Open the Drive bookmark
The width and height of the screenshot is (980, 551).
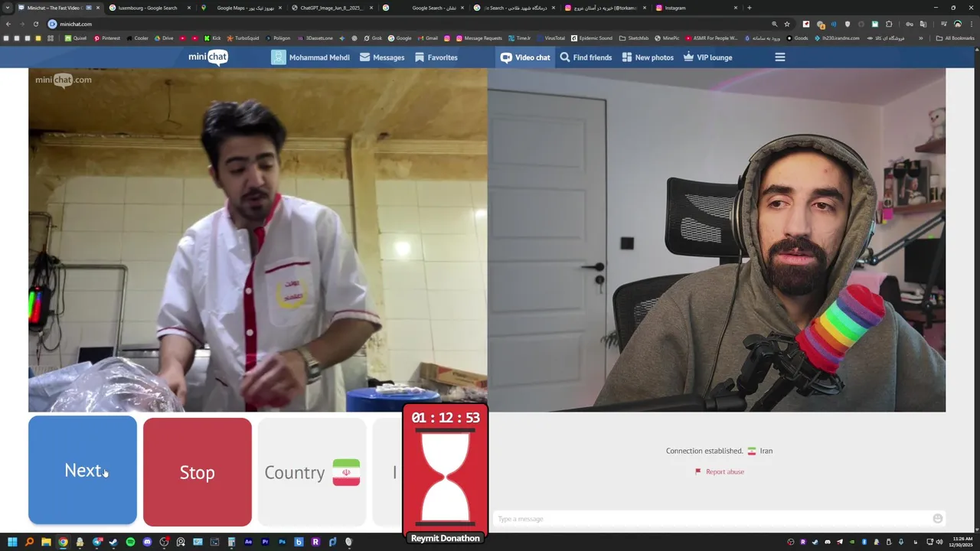click(164, 38)
